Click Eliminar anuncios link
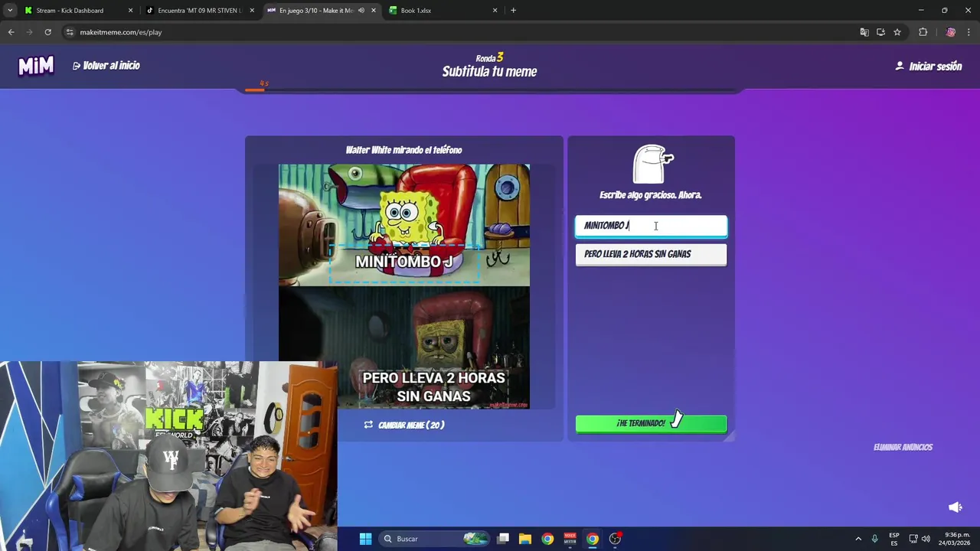 tap(903, 448)
